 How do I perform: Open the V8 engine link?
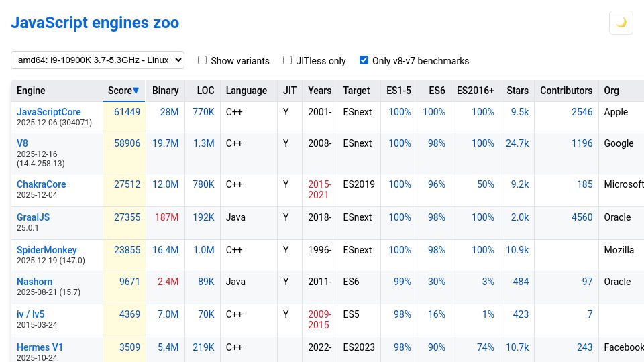pyautogui.click(x=22, y=143)
